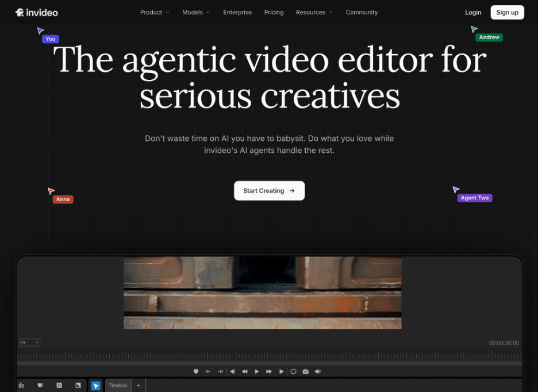Jump to the out point
538x392 pixels.
tap(220, 371)
